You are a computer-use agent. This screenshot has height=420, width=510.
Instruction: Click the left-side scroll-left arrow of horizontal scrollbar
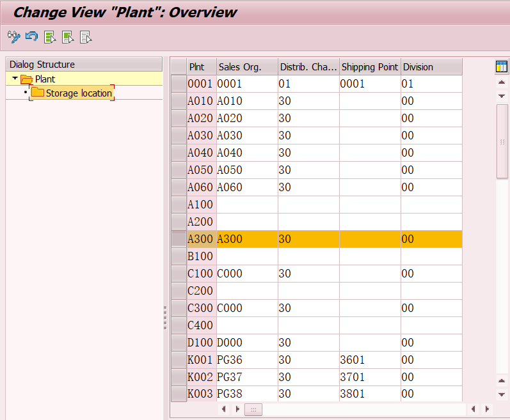click(x=224, y=409)
